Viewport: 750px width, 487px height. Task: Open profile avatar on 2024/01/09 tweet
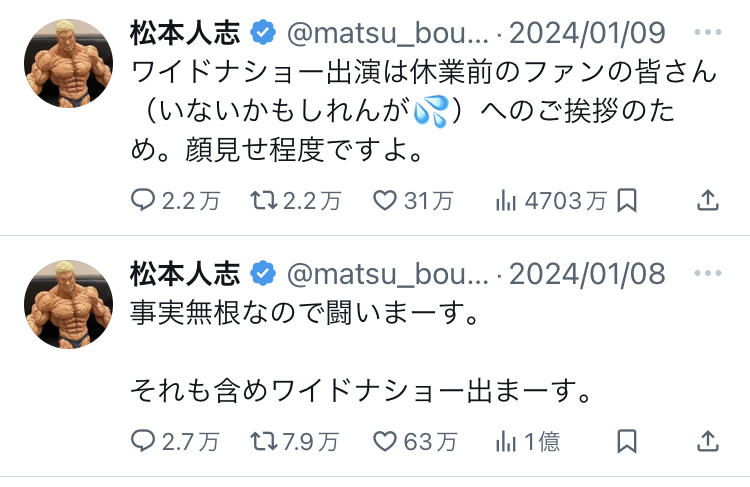click(x=68, y=65)
